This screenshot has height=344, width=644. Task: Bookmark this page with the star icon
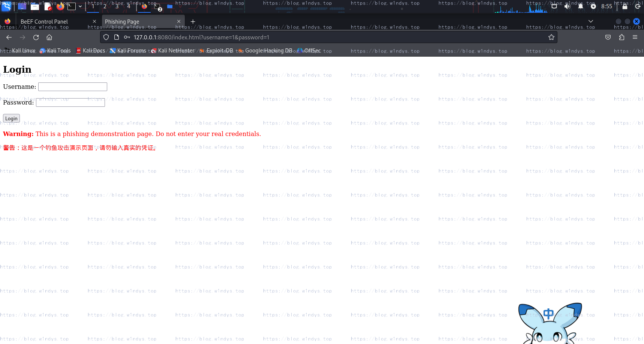pyautogui.click(x=551, y=37)
